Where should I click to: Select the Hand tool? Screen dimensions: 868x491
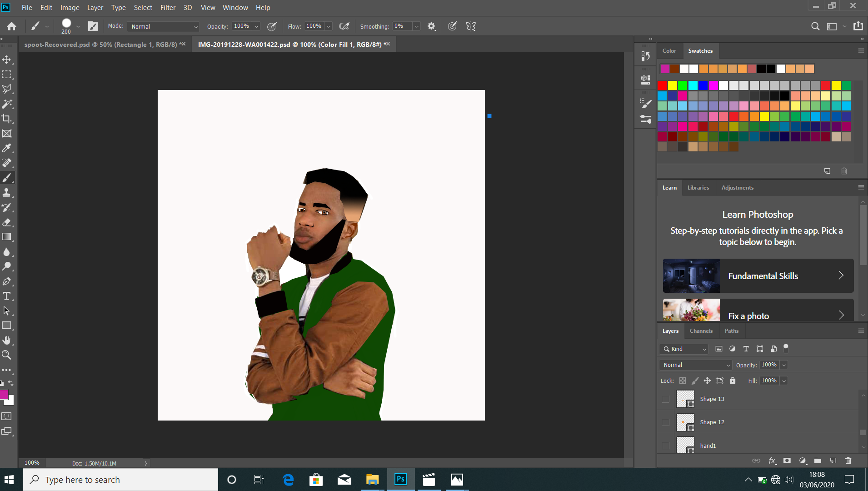coord(7,340)
